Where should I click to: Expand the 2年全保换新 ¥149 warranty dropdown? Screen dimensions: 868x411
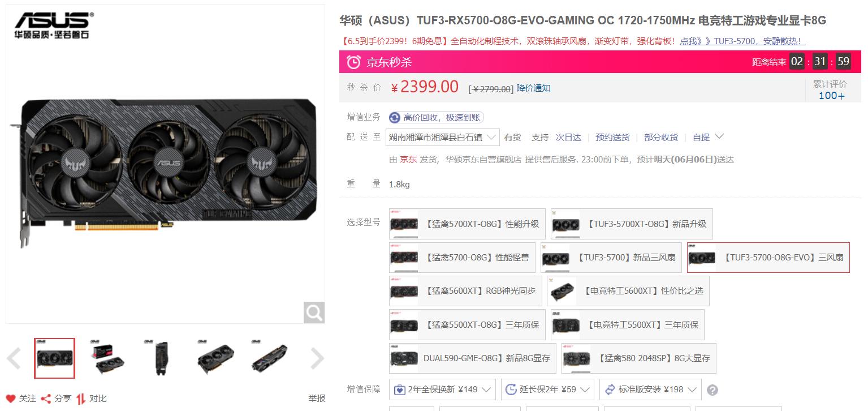point(442,389)
